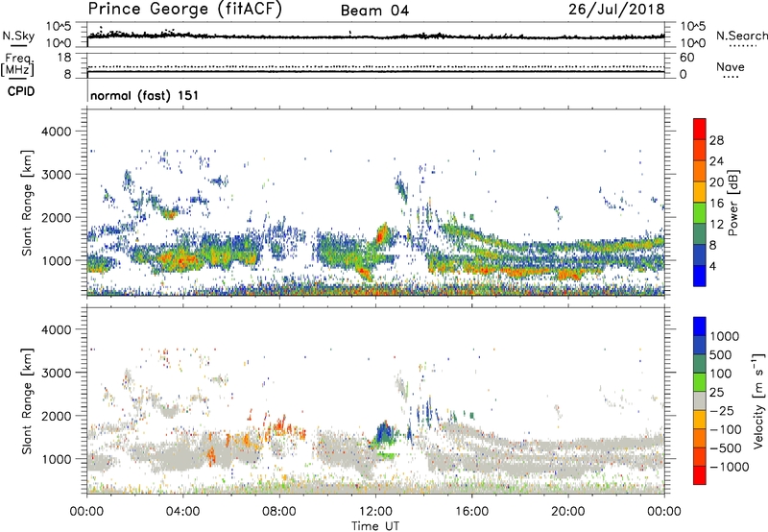This screenshot has height=532, width=768.
Task: Click strong orange power echo near 12:00 UT
Action: [381, 233]
